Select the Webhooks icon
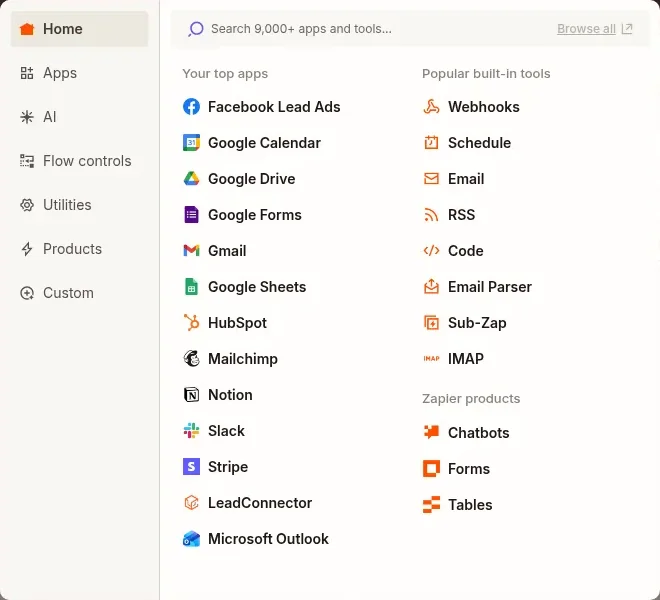 (431, 107)
